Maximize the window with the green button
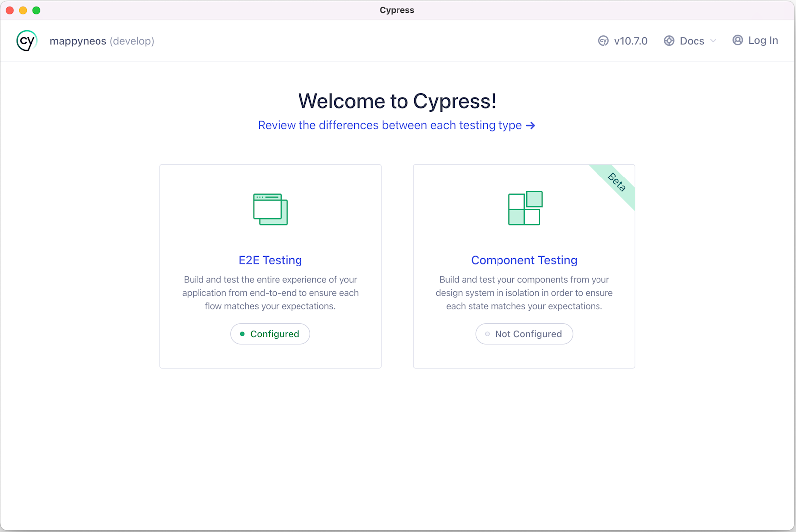The image size is (796, 532). [36, 10]
